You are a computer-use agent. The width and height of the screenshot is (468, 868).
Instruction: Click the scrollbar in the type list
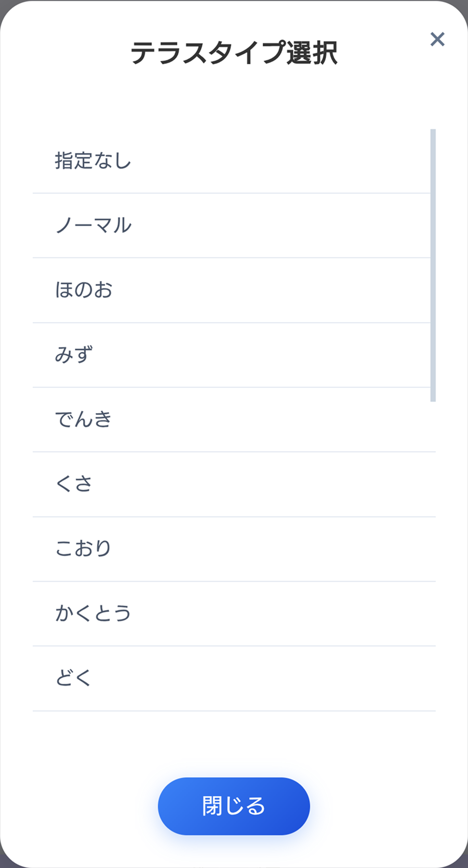[x=433, y=265]
